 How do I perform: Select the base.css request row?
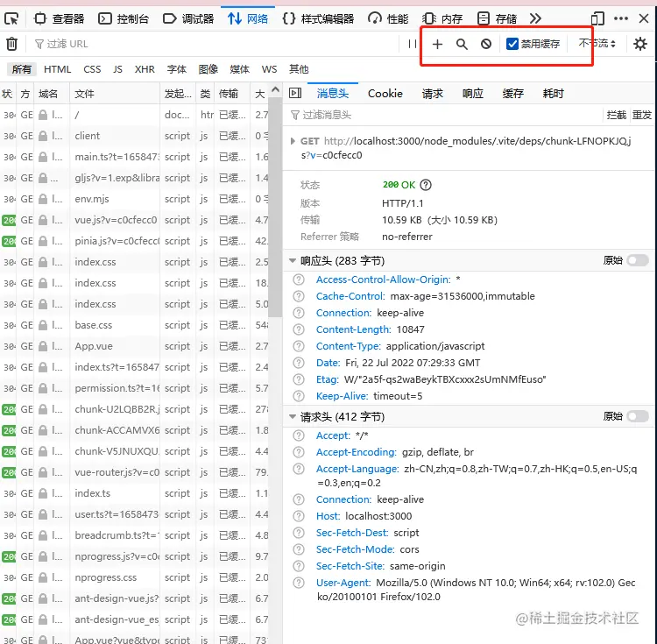[x=134, y=325]
